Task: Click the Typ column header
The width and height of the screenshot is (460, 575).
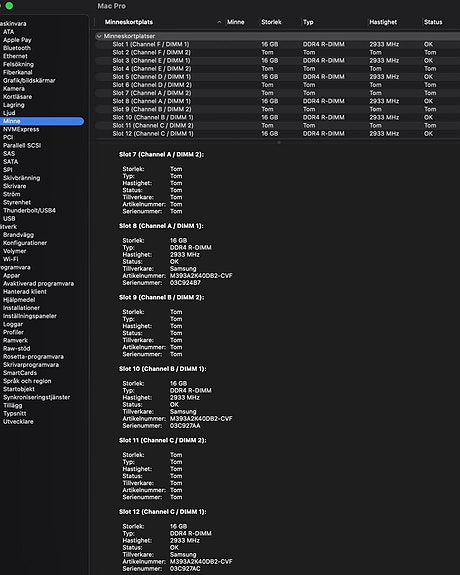Action: (x=308, y=22)
